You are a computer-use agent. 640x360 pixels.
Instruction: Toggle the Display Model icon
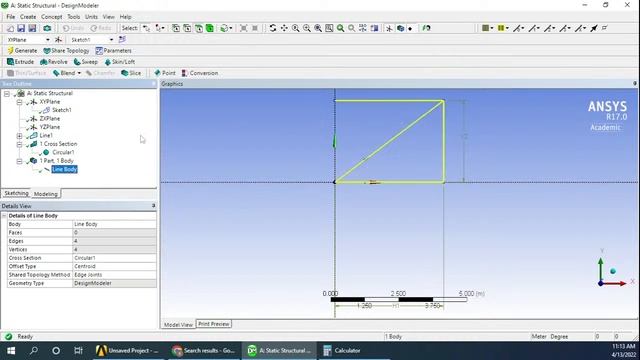(400, 28)
